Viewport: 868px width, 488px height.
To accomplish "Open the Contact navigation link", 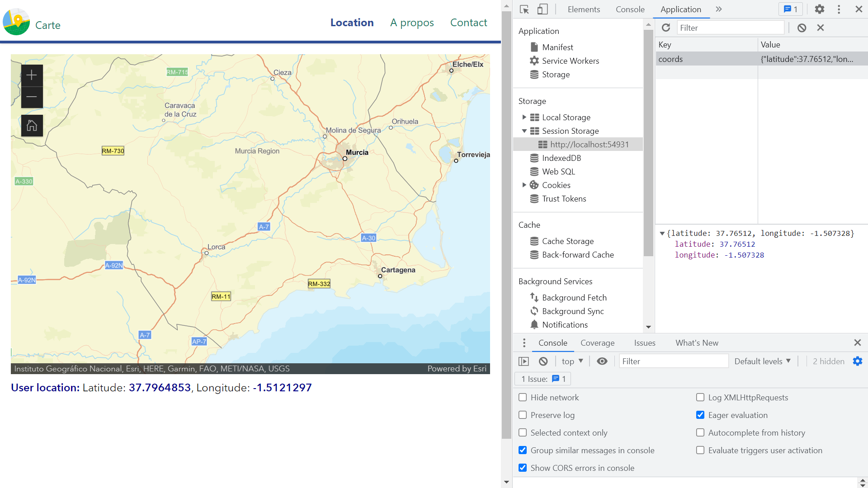I will point(468,23).
